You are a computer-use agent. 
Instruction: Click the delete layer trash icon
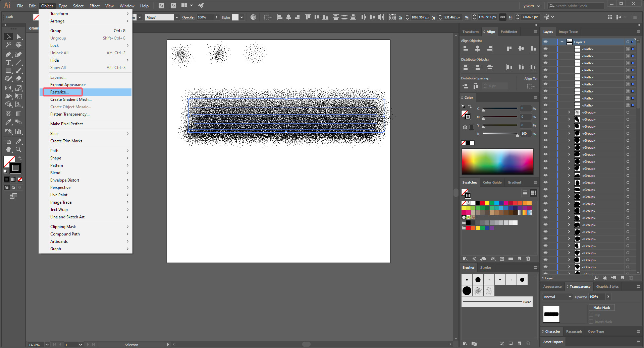pos(631,278)
